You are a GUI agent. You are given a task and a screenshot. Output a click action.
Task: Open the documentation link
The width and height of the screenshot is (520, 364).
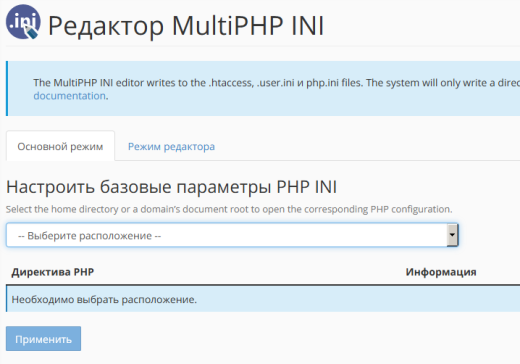tap(69, 96)
